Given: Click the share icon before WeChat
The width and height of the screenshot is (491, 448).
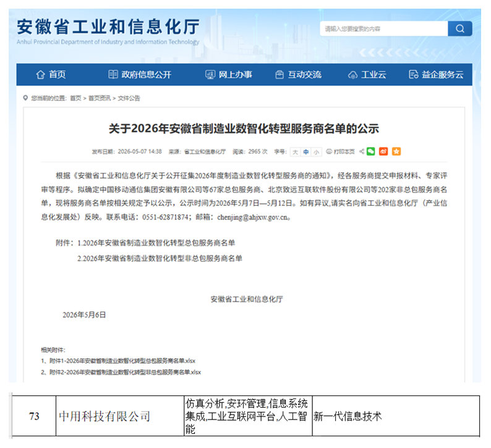Looking at the screenshot, I should pos(362,151).
